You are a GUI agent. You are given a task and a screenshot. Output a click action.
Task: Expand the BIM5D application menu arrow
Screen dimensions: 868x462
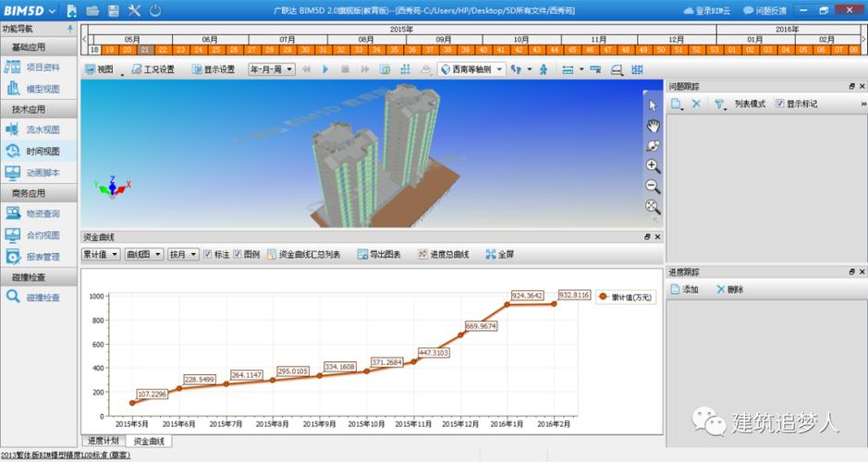click(52, 11)
